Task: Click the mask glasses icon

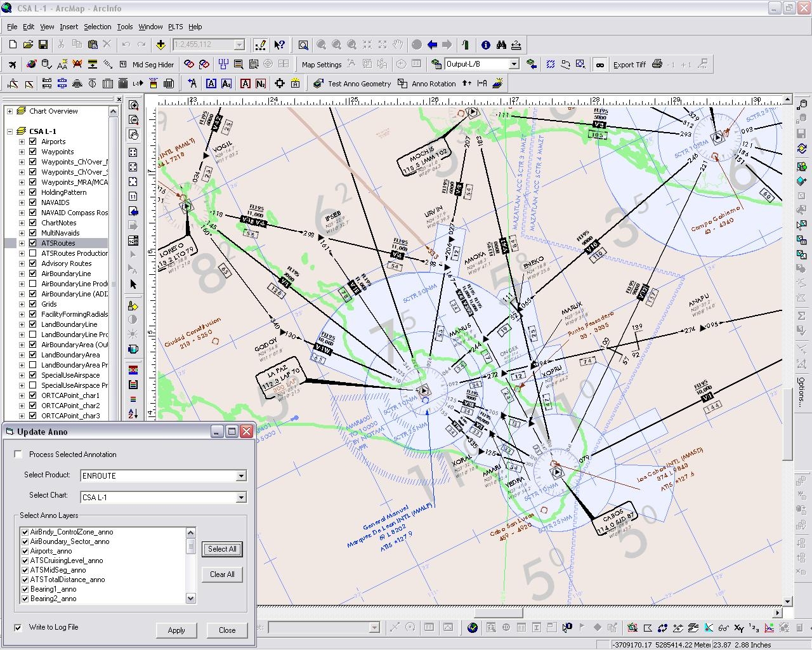Action: pyautogui.click(x=599, y=64)
